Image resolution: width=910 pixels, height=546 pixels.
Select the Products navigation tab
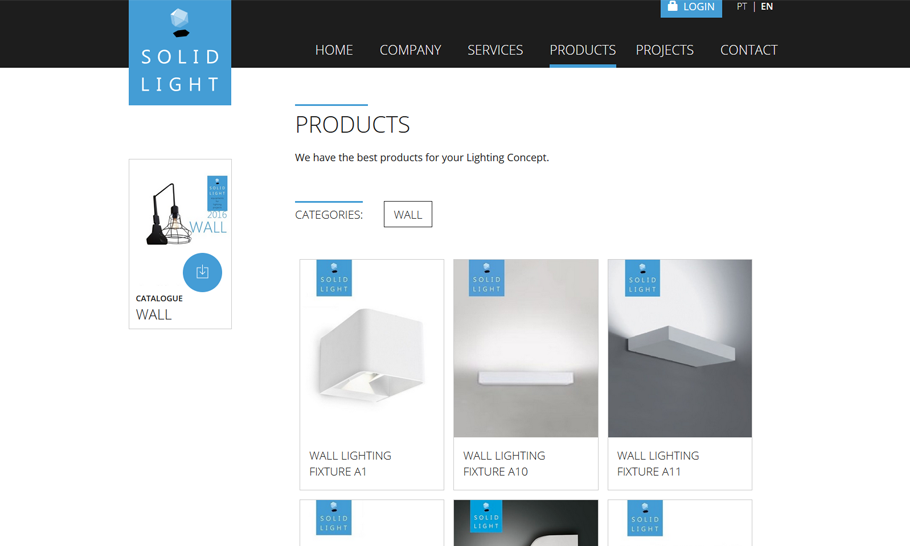click(583, 50)
